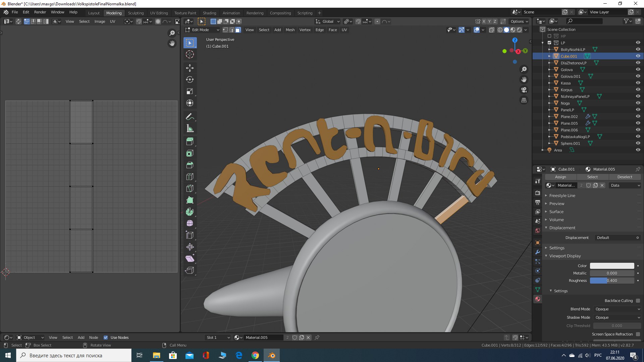Switch to UV Editing workspace tab
Screen dimensions: 644x362
[x=159, y=13]
